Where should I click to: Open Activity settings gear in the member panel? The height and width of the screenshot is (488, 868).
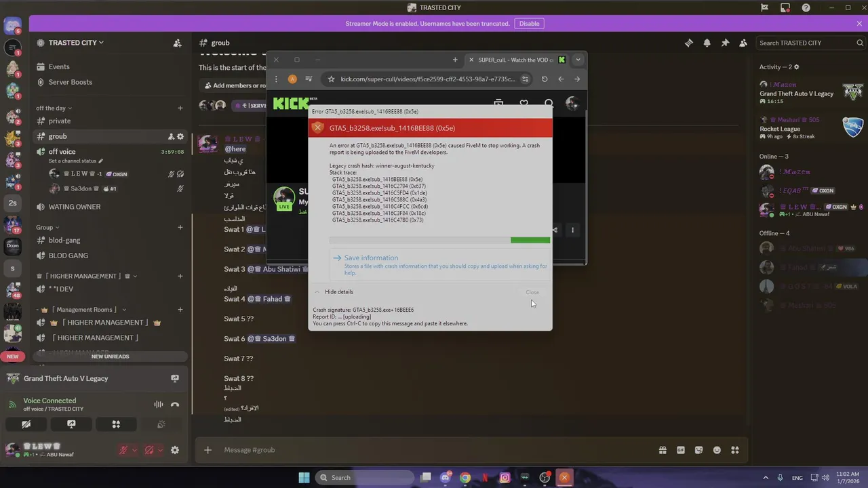click(796, 67)
